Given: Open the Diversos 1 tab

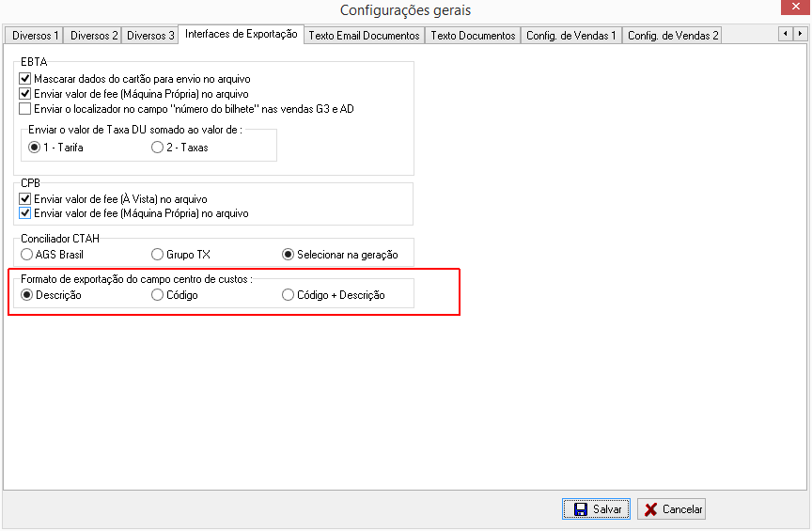Looking at the screenshot, I should pos(34,36).
